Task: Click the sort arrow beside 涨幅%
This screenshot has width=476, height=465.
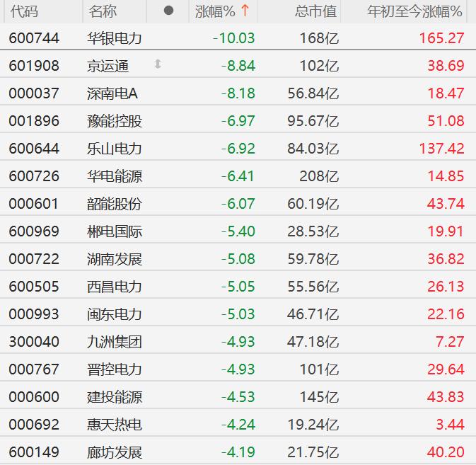Action: (245, 11)
